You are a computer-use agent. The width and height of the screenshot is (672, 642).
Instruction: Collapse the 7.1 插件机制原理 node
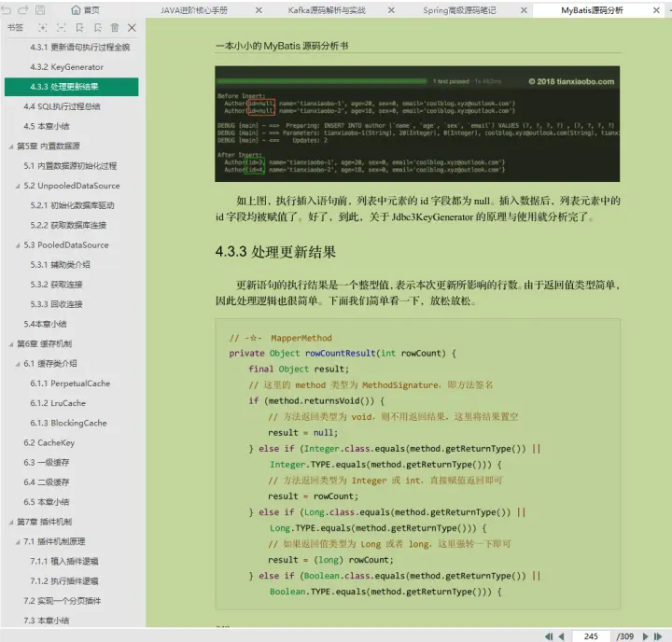[x=18, y=542]
